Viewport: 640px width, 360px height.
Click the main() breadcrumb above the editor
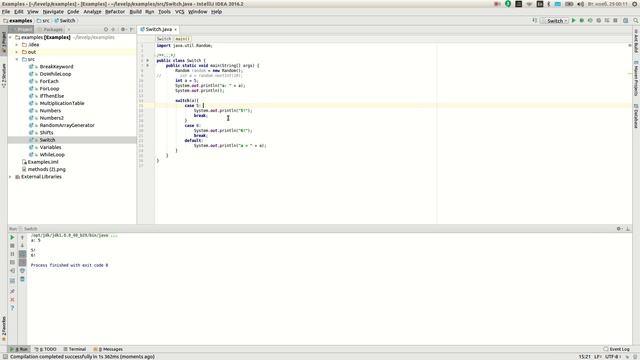(182, 39)
